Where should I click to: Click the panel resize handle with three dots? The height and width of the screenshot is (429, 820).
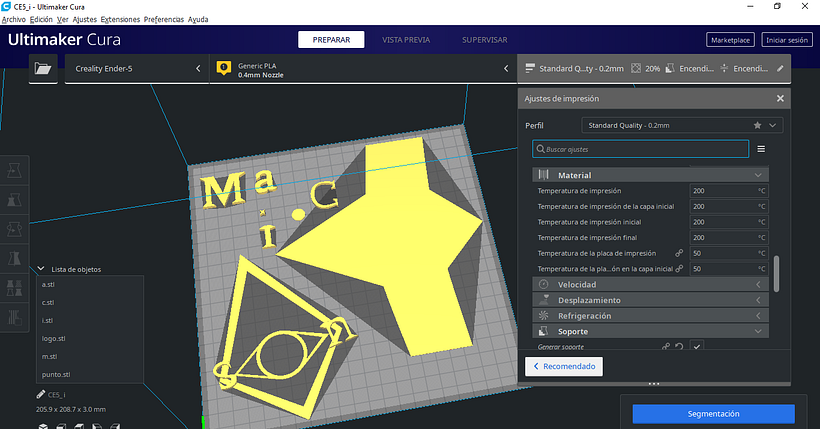pyautogui.click(x=654, y=383)
